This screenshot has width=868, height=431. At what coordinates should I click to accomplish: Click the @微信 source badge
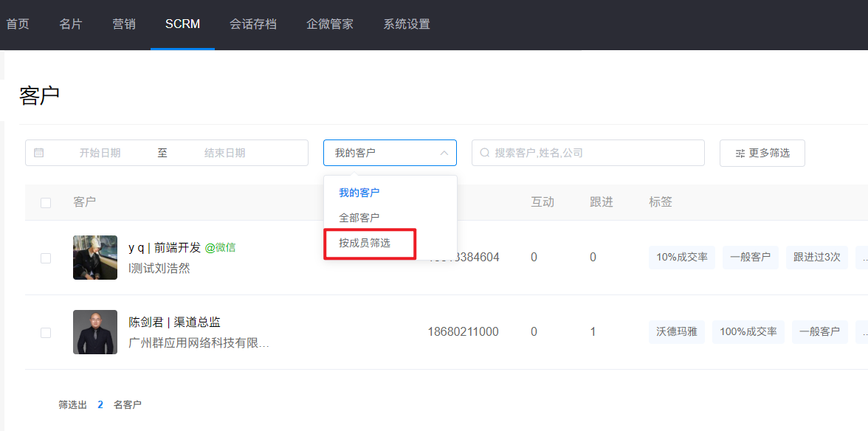(x=220, y=248)
